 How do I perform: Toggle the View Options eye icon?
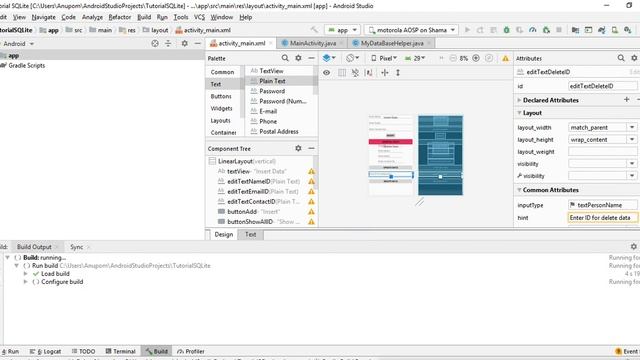(x=327, y=73)
